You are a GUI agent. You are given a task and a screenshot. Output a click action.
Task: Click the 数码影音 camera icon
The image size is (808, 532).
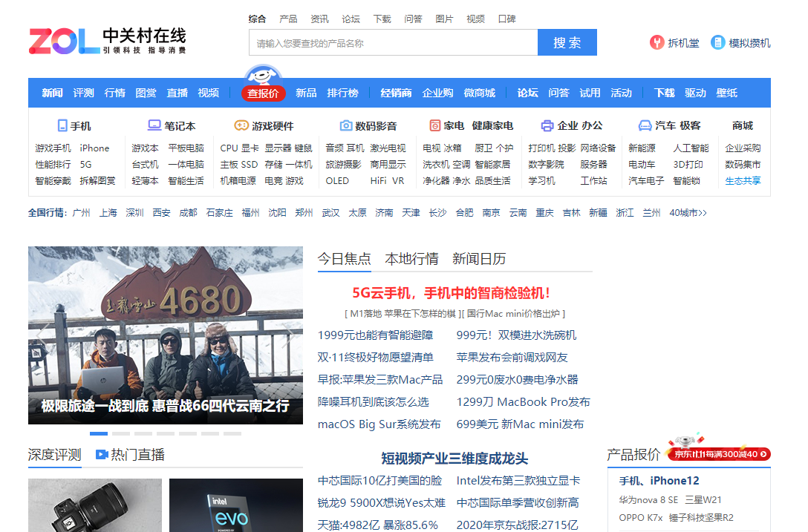[346, 125]
